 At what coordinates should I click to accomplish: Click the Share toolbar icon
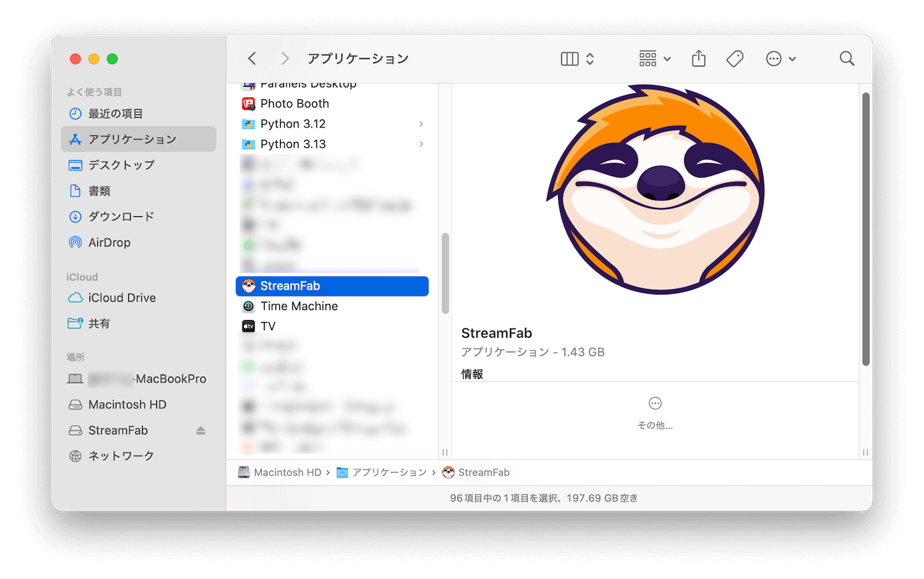[x=699, y=58]
